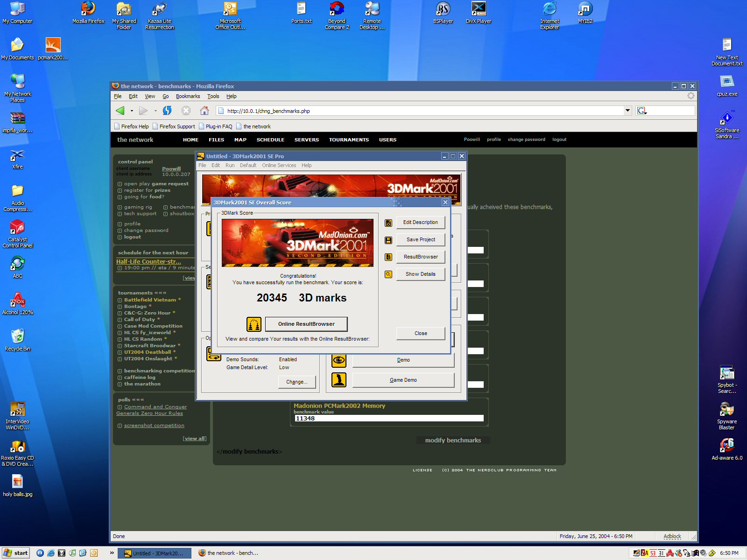
Task: Click the Show Details magnifier icon
Action: point(388,274)
